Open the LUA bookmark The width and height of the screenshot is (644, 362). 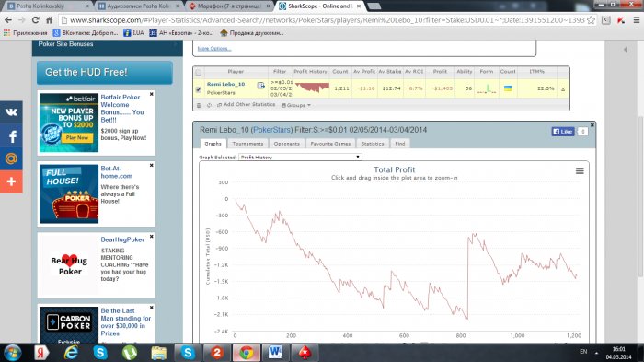[x=134, y=33]
